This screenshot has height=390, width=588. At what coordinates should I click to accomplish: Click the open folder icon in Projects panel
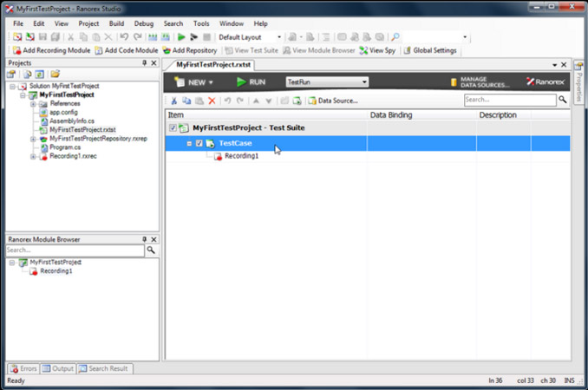point(56,74)
